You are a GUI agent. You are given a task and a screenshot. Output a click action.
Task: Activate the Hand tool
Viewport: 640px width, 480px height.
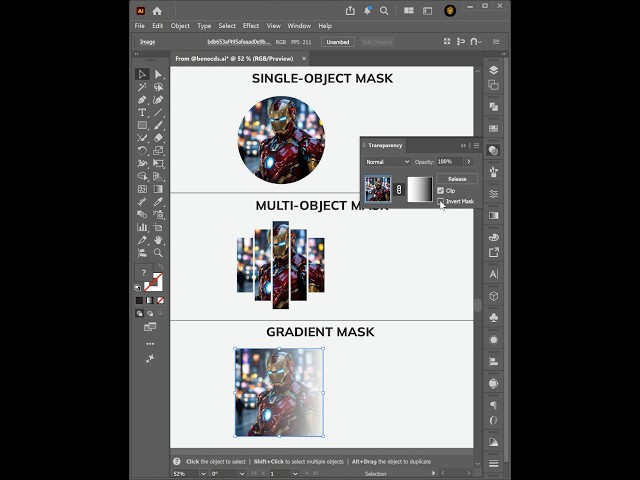tap(158, 240)
